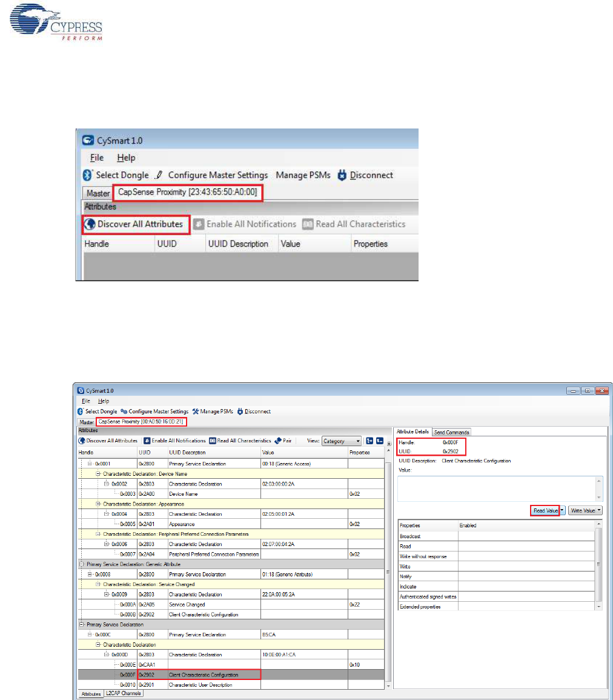The width and height of the screenshot is (613, 700).
Task: Click the Pair toolbar button
Action: (283, 441)
